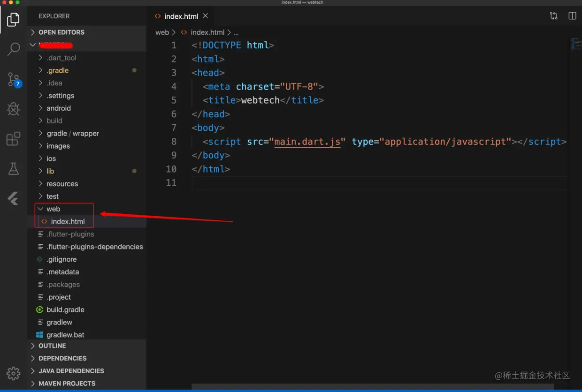Open the build.gradle file
This screenshot has height=392, width=582.
[87, 310]
